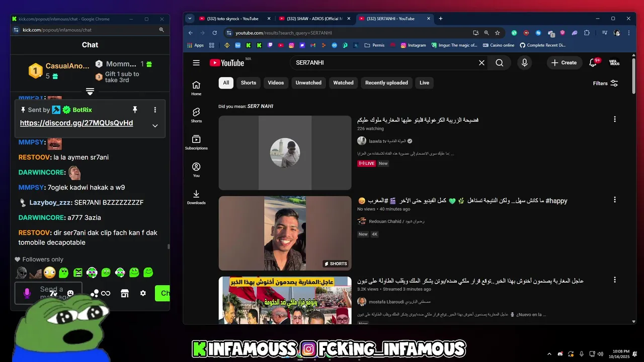Open the YouTube account avatar menu
The width and height of the screenshot is (644, 362).
click(614, 63)
